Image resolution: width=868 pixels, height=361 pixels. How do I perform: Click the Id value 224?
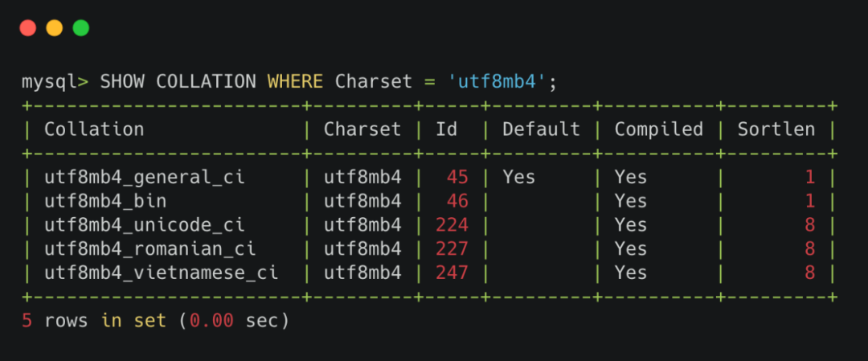[x=452, y=225]
